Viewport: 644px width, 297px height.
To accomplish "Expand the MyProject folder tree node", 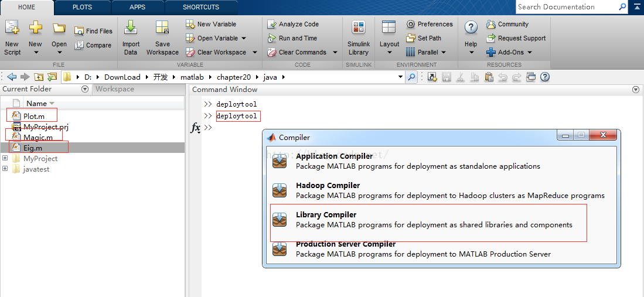I will [5, 158].
